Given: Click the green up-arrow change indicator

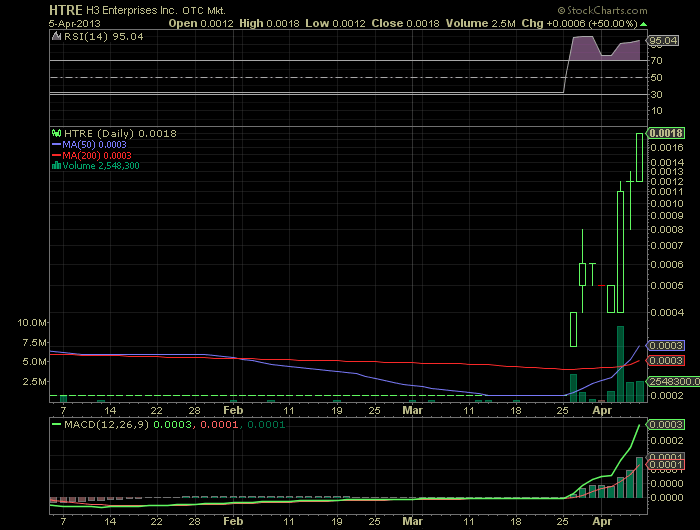Looking at the screenshot, I should pyautogui.click(x=643, y=24).
